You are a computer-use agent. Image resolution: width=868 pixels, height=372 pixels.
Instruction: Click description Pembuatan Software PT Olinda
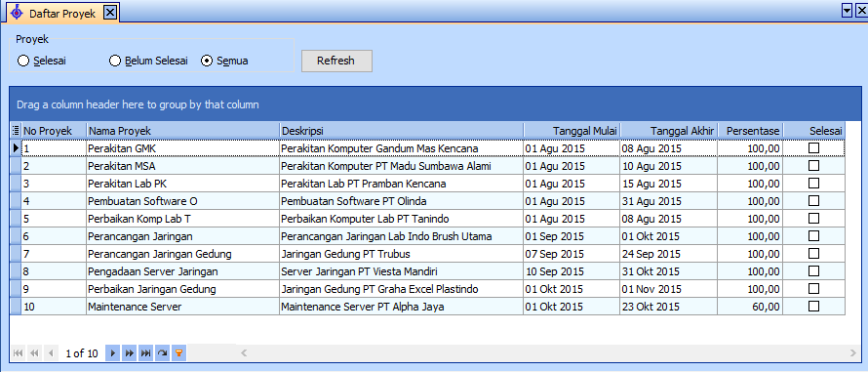(x=402, y=201)
